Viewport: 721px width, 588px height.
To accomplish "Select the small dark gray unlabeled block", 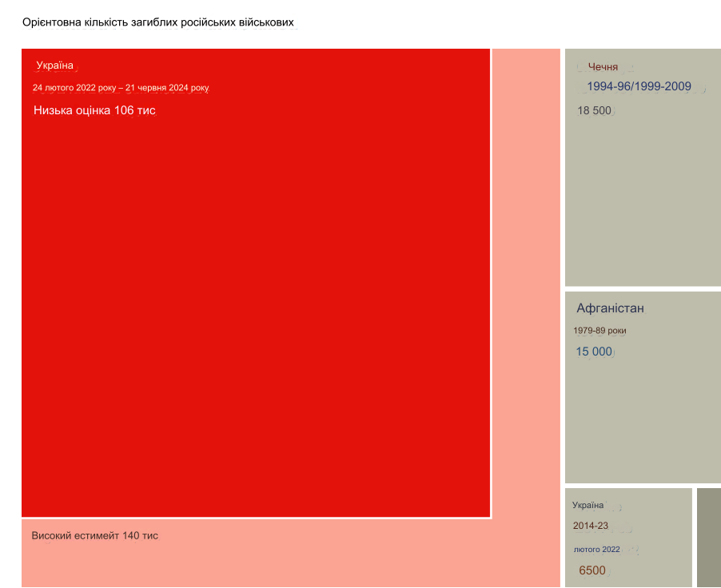I will [x=708, y=537].
